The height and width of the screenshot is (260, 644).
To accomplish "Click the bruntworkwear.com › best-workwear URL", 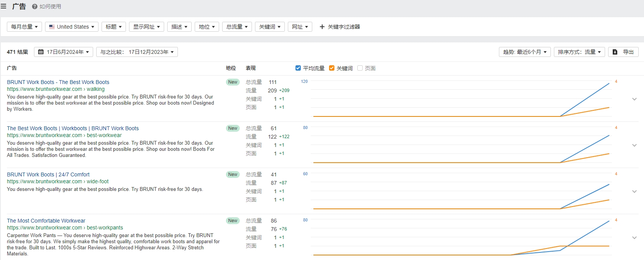I will (64, 135).
